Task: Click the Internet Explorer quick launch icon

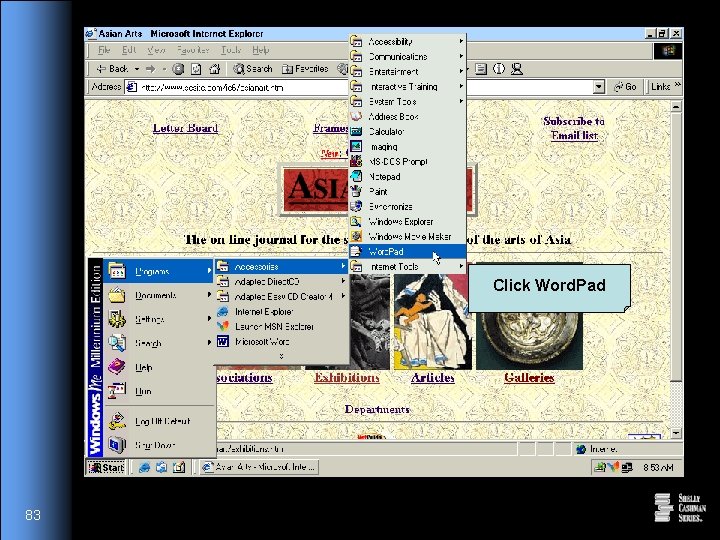Action: click(x=144, y=467)
